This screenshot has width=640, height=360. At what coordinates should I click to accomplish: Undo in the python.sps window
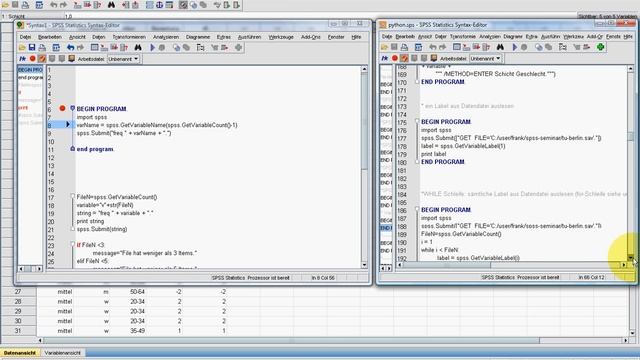(433, 47)
